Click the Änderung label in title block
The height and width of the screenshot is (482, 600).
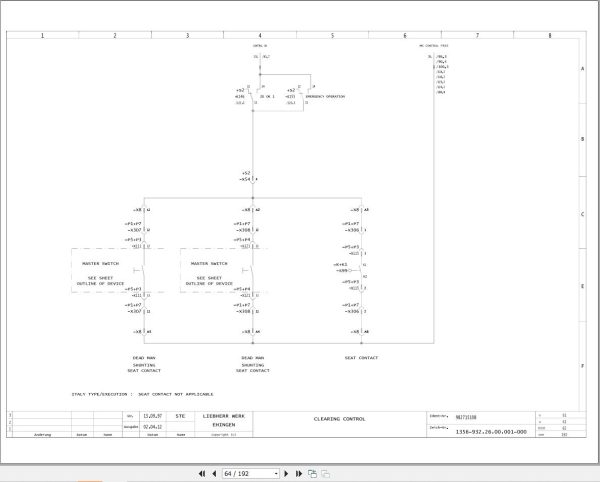coord(42,435)
